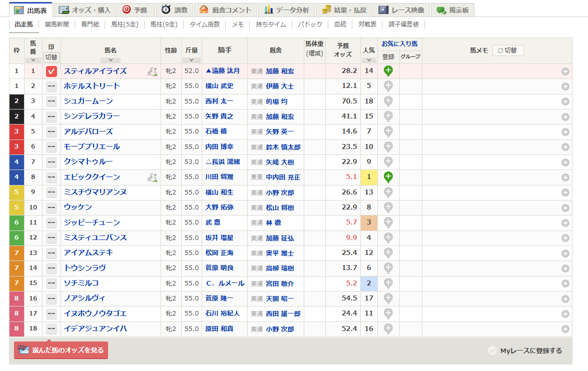Register ホテルストリート favorite pin icon
The width and height of the screenshot is (588, 371).
[388, 86]
